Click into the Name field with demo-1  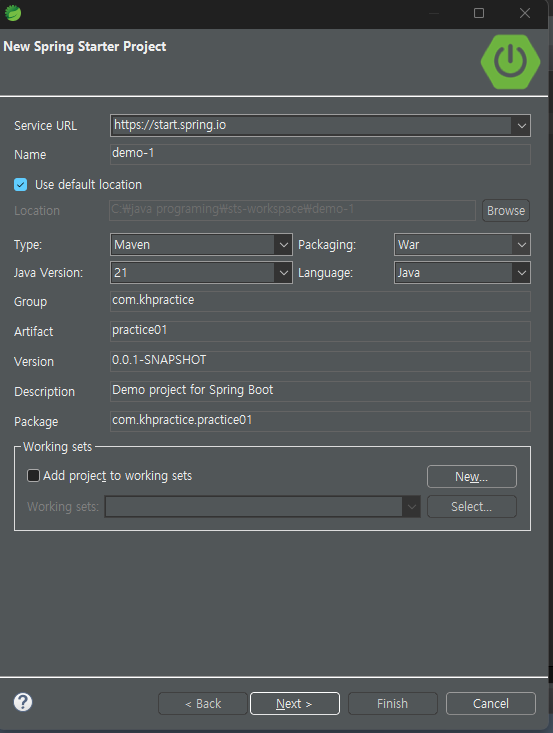click(320, 154)
